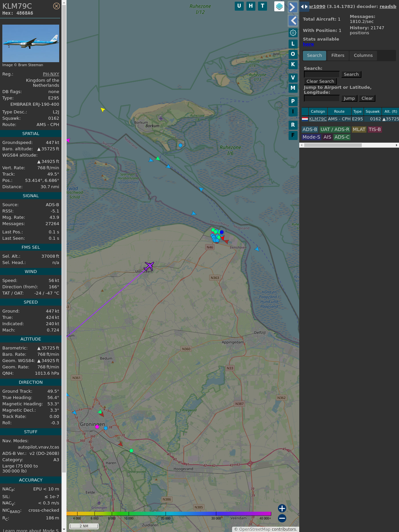The image size is (399, 532).
Task: Click the blue dot on Borkum island
Action: click(x=180, y=145)
